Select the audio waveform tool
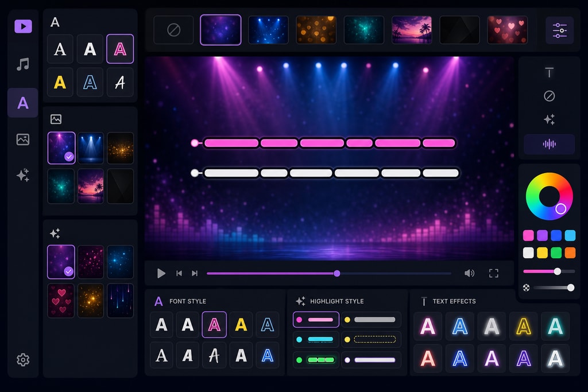The image size is (588, 392). [549, 144]
